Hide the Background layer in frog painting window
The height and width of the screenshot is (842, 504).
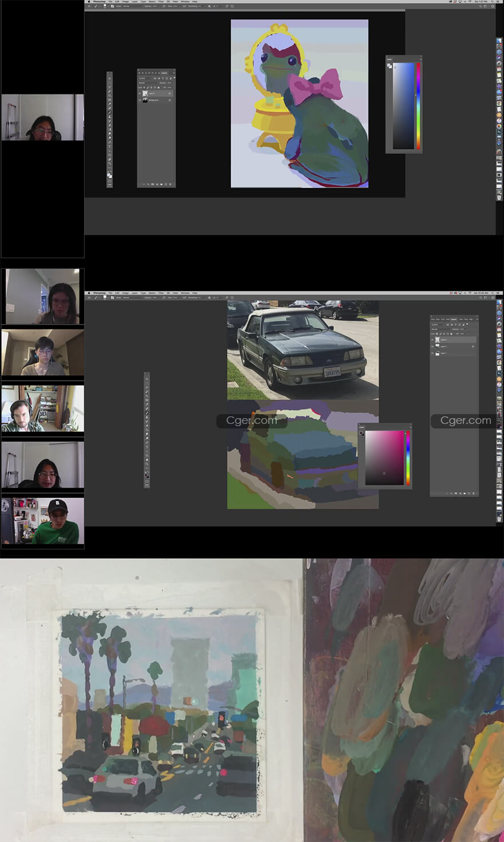pos(140,100)
